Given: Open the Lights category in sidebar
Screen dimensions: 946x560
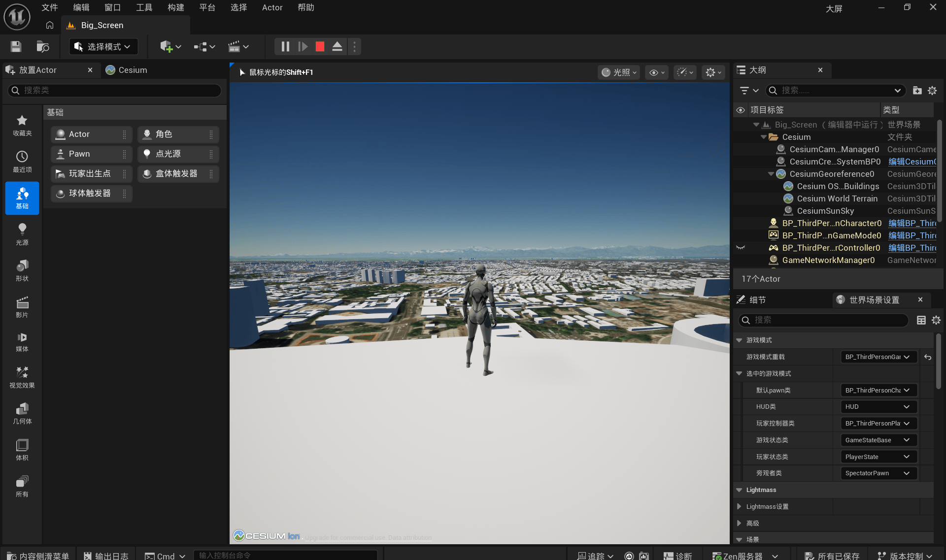Looking at the screenshot, I should [x=22, y=234].
